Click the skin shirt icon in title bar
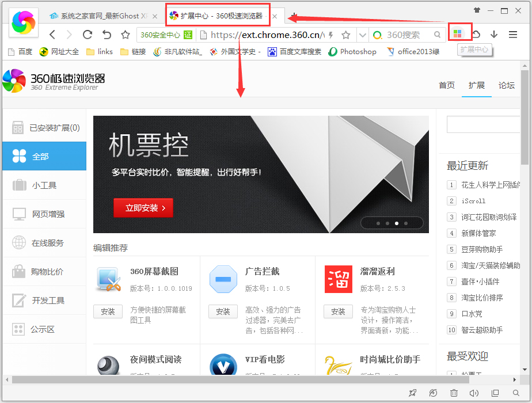532x403 pixels. point(477,10)
